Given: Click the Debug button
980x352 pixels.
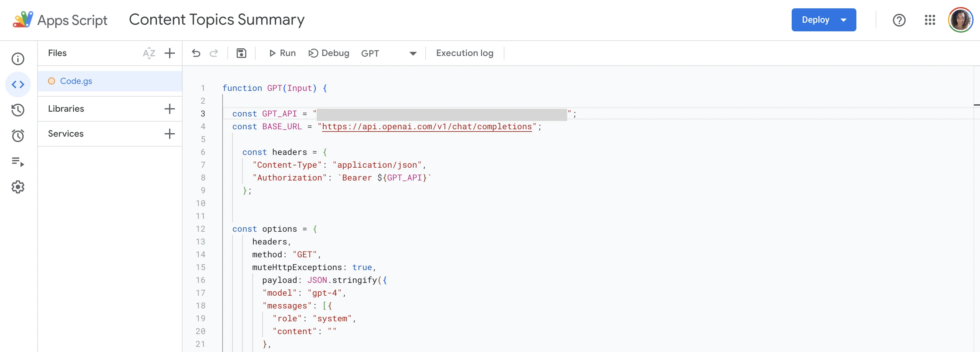Looking at the screenshot, I should [x=329, y=53].
